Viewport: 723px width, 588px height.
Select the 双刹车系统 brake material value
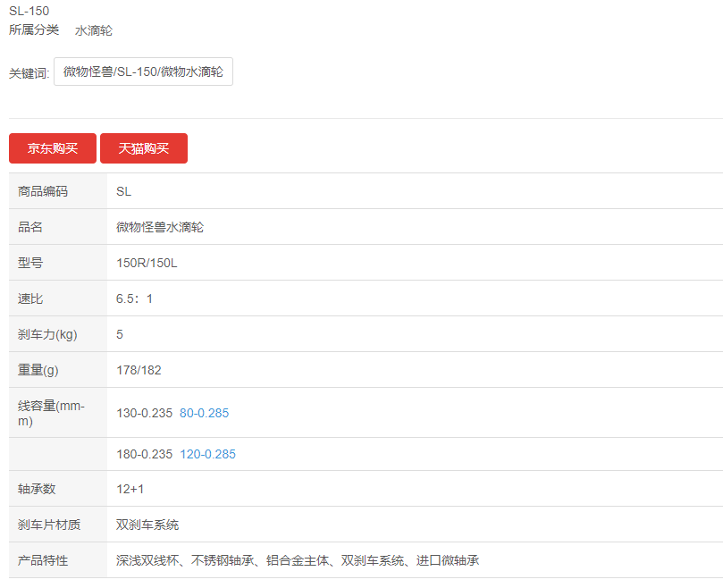pos(147,525)
